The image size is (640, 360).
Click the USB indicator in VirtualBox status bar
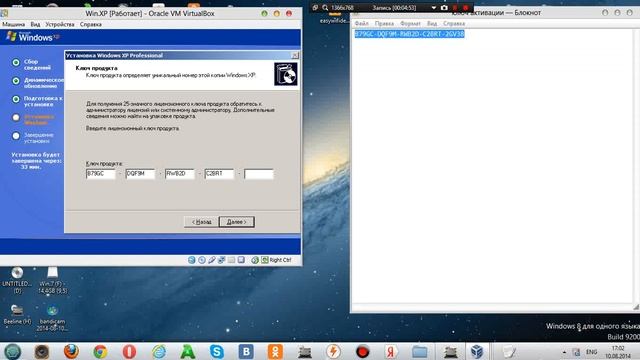click(211, 260)
